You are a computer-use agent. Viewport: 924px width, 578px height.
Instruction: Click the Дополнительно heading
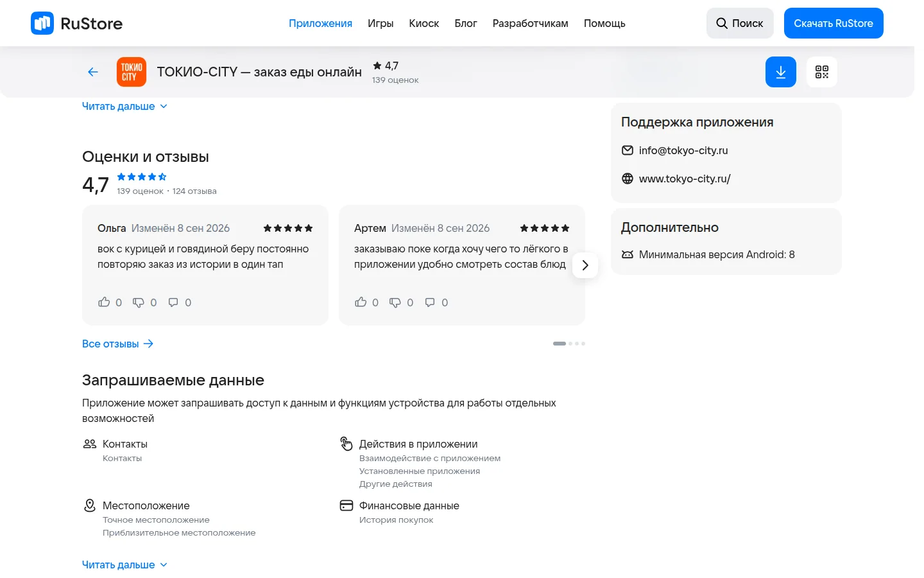(x=670, y=227)
